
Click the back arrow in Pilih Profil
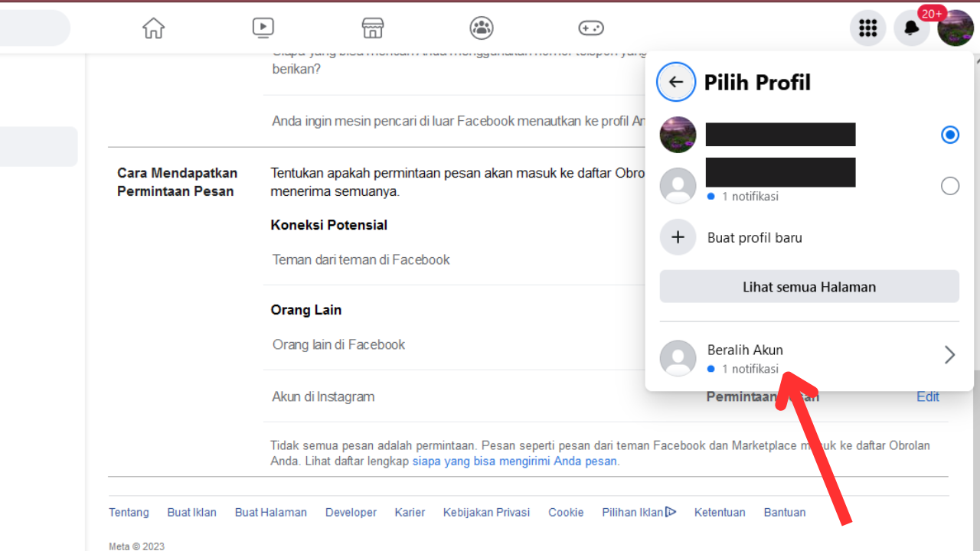pyautogui.click(x=676, y=82)
